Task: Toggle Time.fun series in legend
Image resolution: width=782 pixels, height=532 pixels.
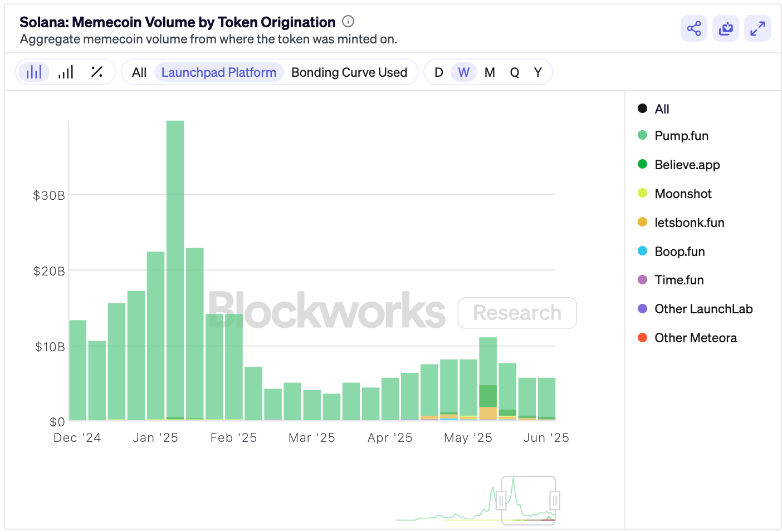Action: [671, 280]
